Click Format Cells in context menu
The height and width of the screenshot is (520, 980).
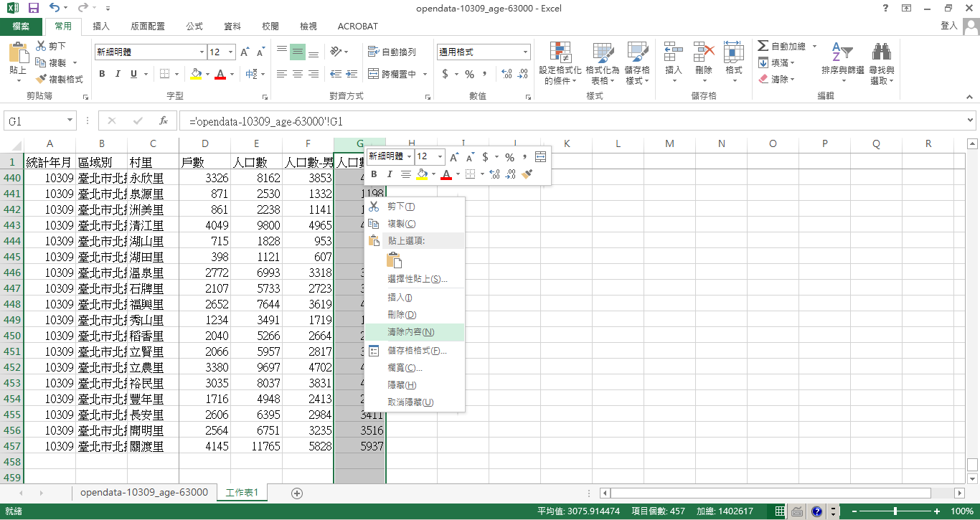click(417, 351)
